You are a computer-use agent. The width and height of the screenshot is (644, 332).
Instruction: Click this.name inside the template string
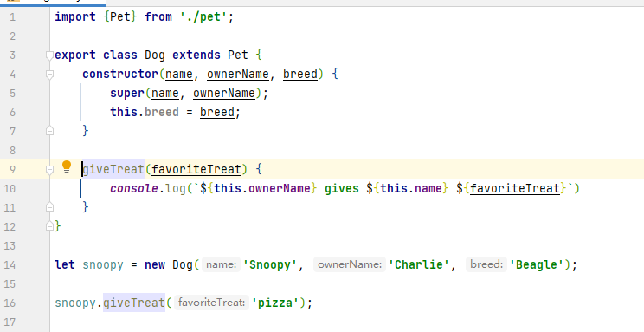(411, 188)
